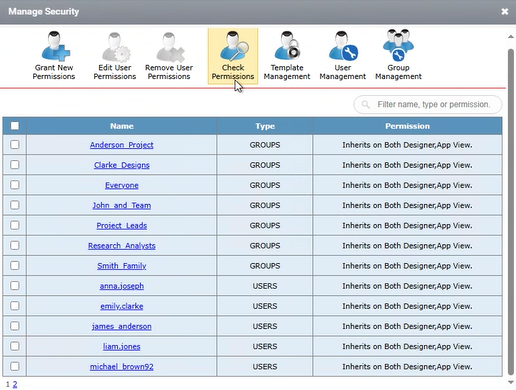
Task: Click USERS type cell for michael_brown92
Action: click(x=265, y=367)
